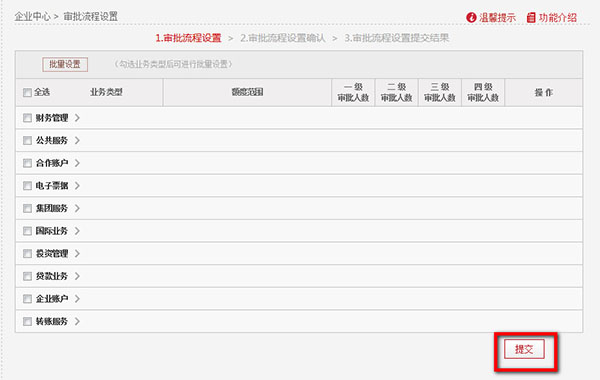Click the 合作账户 row label
The height and width of the screenshot is (380, 600).
coord(52,163)
